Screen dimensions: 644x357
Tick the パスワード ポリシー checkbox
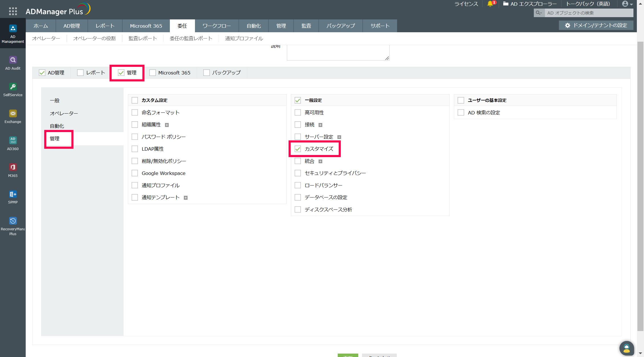click(135, 137)
